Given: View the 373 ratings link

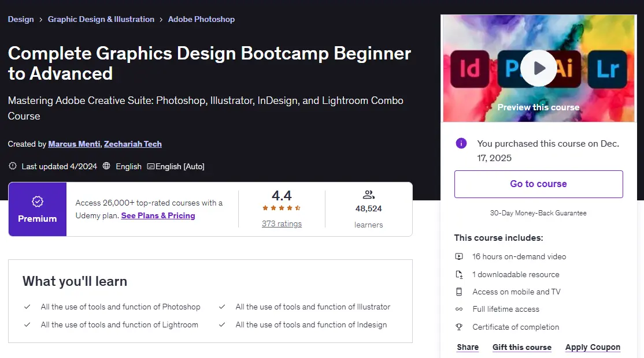Looking at the screenshot, I should pyautogui.click(x=282, y=223).
